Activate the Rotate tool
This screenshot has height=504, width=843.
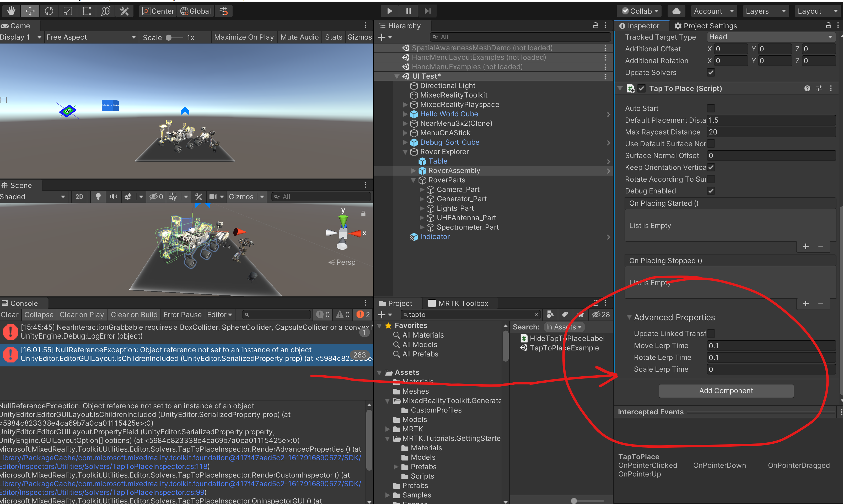[x=49, y=11]
